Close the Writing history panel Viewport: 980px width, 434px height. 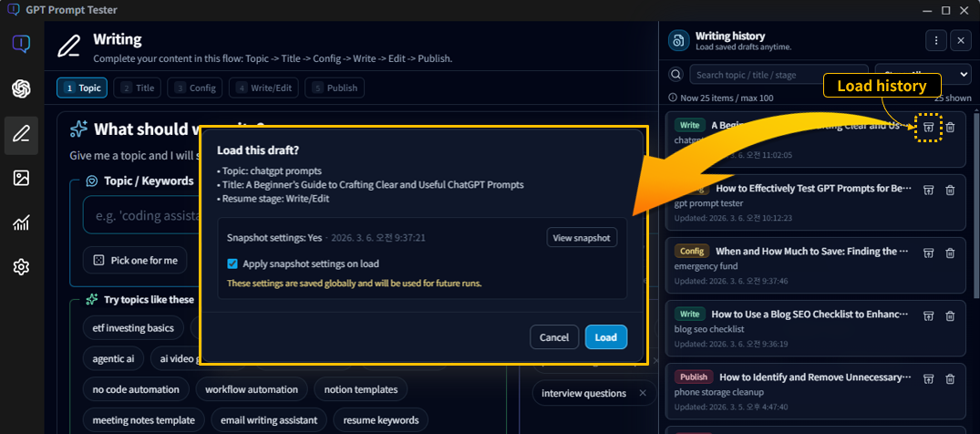(961, 41)
